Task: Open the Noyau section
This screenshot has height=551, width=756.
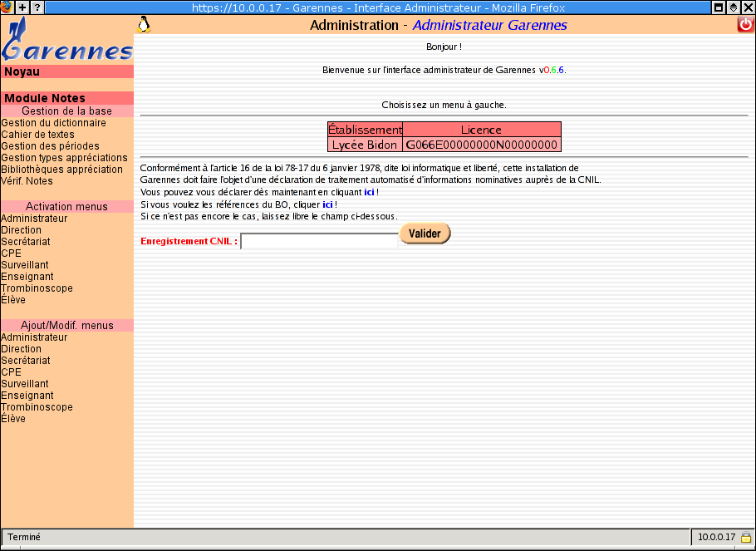Action: (x=22, y=71)
